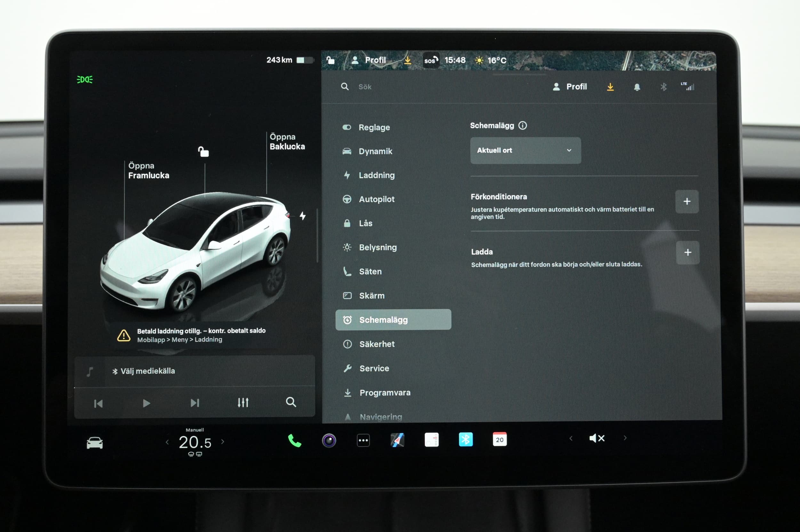Open the Säkerhet settings menu
The height and width of the screenshot is (532, 800).
[369, 344]
